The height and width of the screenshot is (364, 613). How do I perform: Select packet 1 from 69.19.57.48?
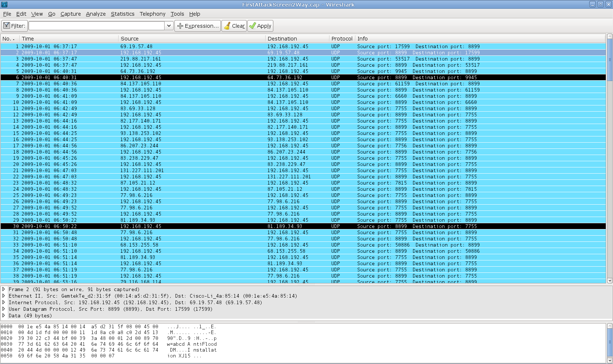coord(303,46)
